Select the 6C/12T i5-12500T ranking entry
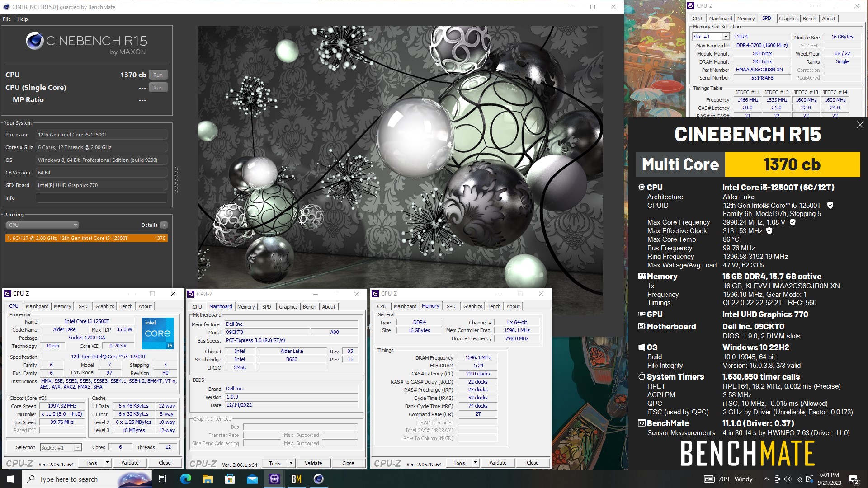Screen dimensions: 868x488 pyautogui.click(x=86, y=238)
